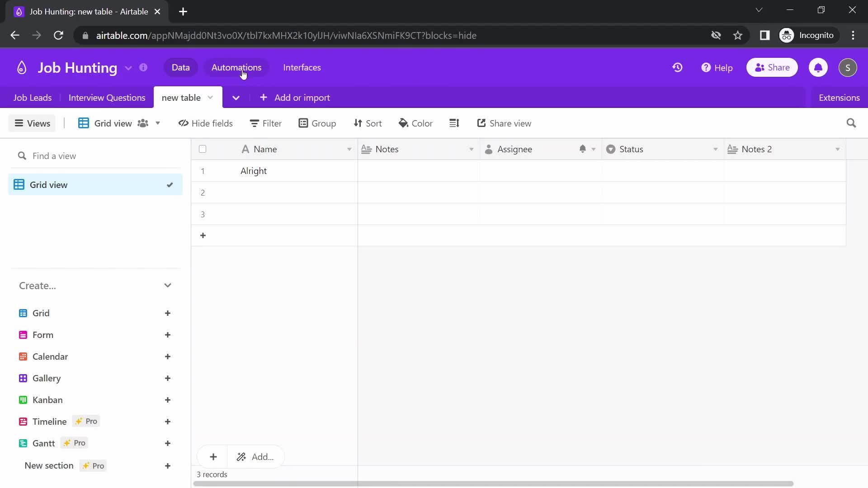
Task: Open the Color coding tool
Action: pyautogui.click(x=415, y=123)
